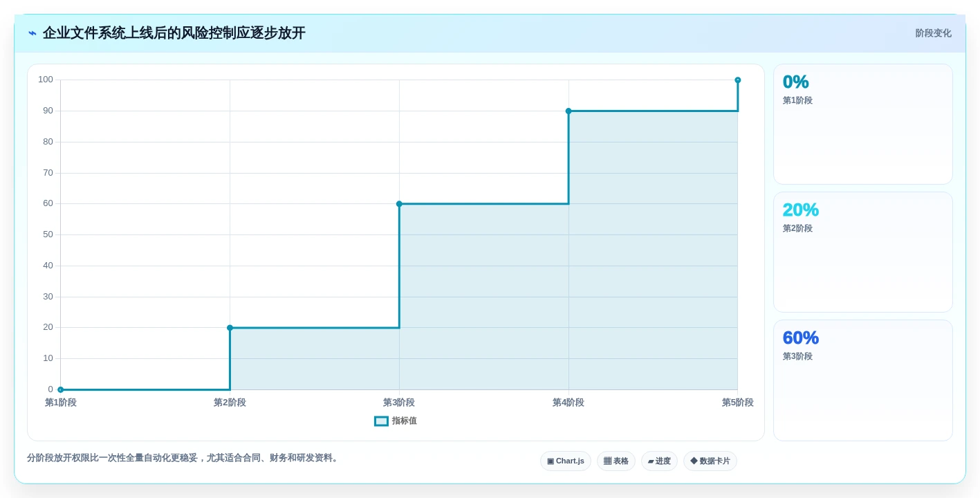
Task: Open the 60% 第3阶段 card
Action: coord(863,380)
